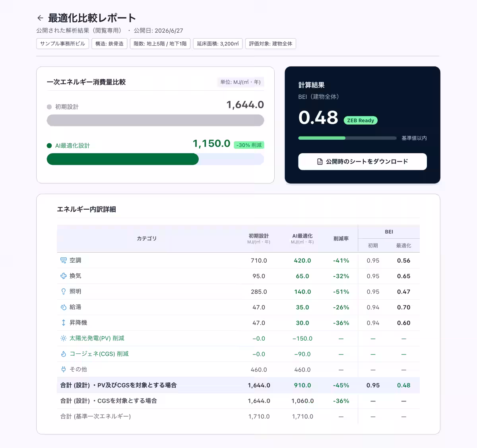Click the up-down arrow icon in 昇降機 row
This screenshot has width=477, height=448.
click(x=63, y=323)
